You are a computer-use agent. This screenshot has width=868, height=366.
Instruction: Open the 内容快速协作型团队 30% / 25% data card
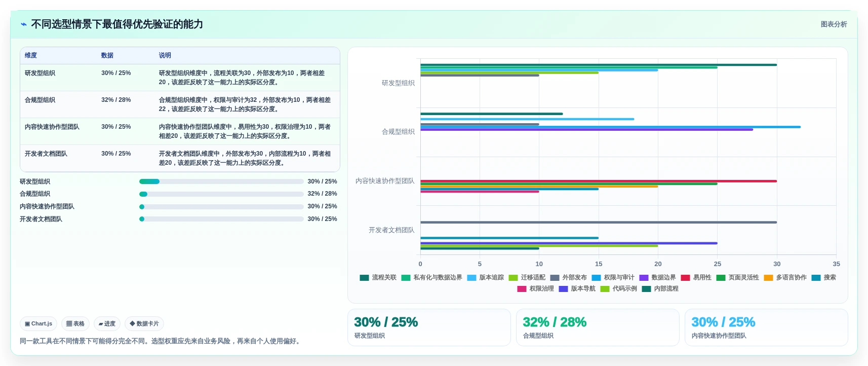(766, 327)
